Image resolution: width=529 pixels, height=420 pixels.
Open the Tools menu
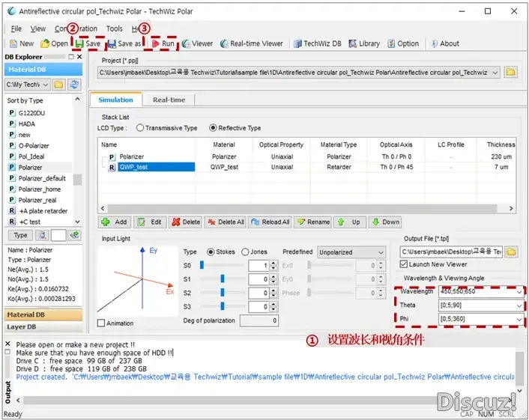[115, 28]
